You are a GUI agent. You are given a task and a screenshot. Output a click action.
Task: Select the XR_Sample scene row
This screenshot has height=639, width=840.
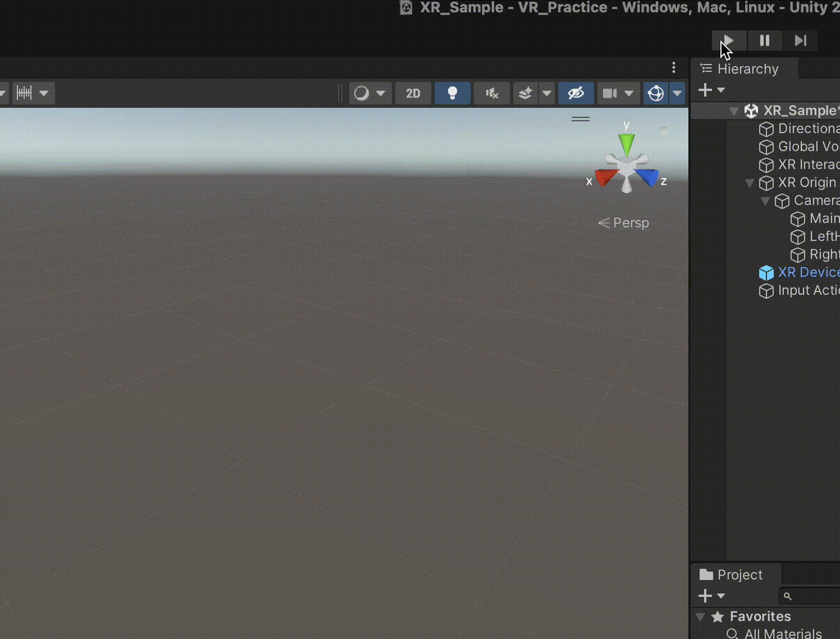point(765,111)
